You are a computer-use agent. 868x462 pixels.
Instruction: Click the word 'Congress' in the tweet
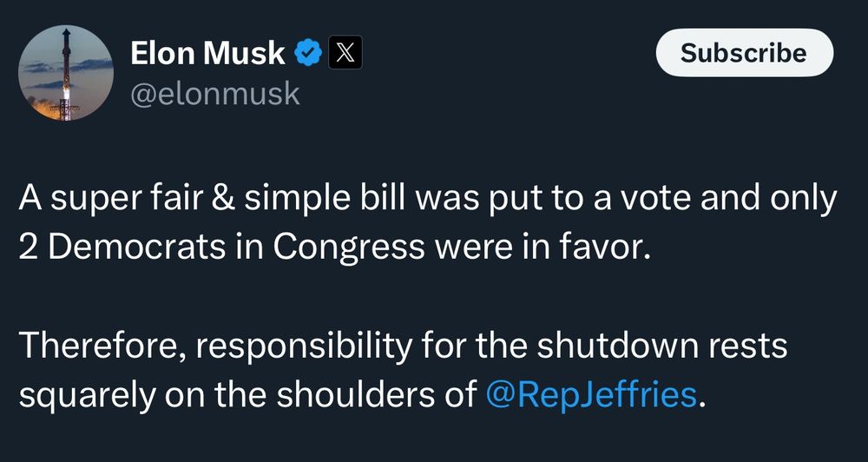click(349, 248)
